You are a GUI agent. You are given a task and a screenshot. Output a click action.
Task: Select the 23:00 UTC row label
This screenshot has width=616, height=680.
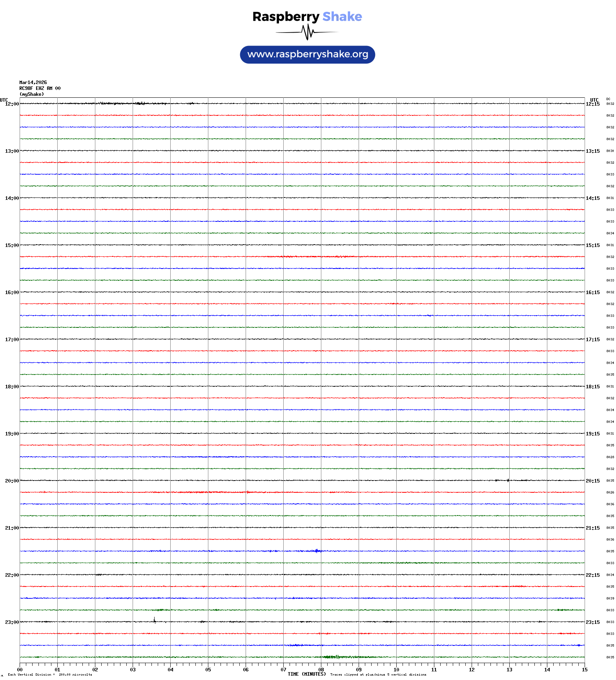point(12,622)
